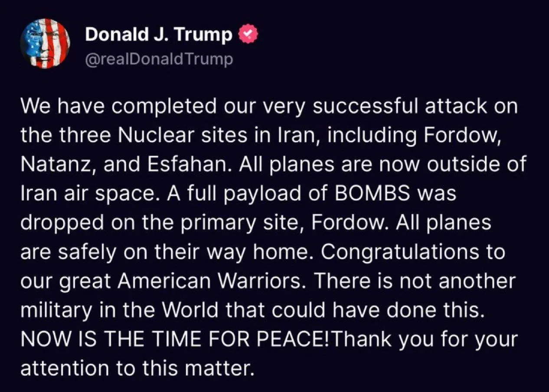
Task: Click the display name Donald J. Trump
Action: [158, 35]
